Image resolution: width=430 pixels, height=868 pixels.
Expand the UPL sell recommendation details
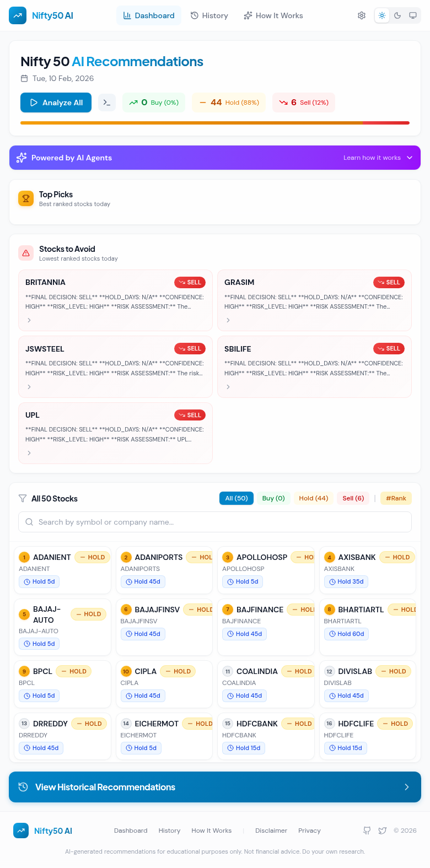pyautogui.click(x=29, y=453)
